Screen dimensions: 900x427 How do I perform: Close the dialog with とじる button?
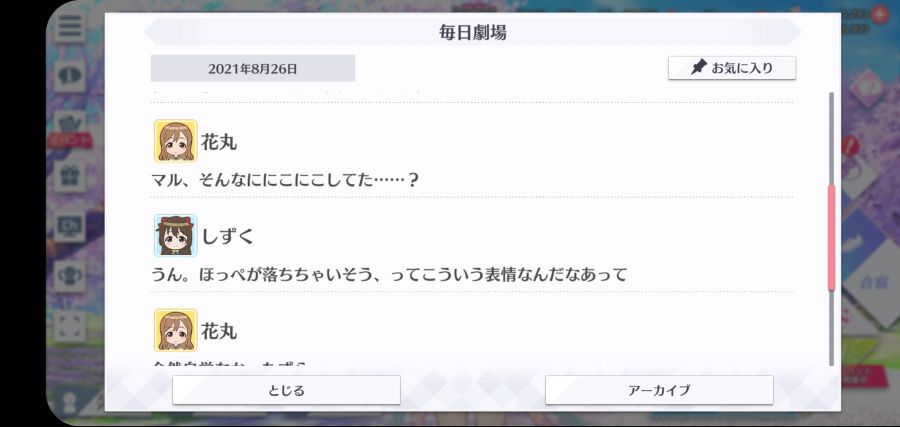[286, 390]
